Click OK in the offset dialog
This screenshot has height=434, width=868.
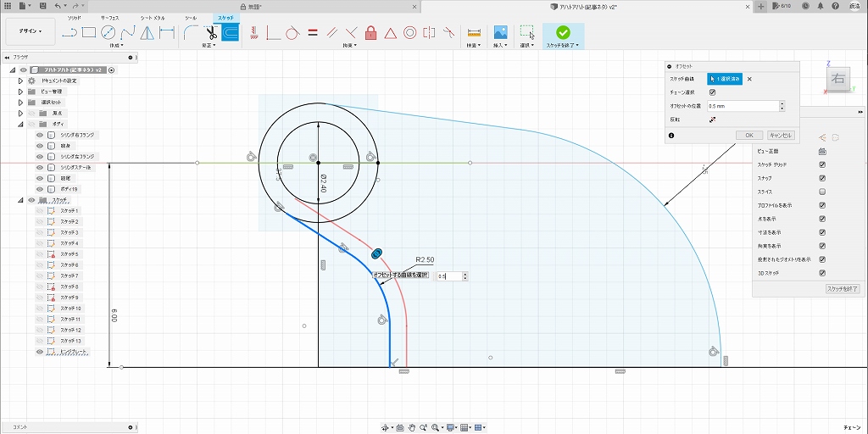[x=748, y=135]
